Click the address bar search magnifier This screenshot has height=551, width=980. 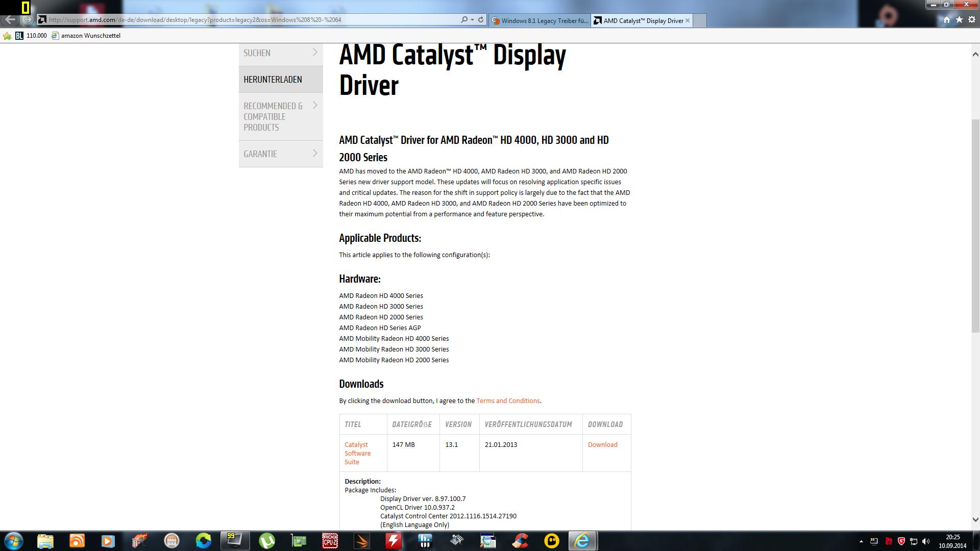[x=464, y=20]
